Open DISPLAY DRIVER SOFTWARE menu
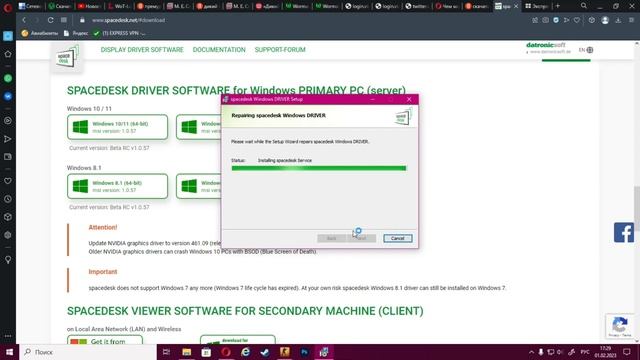The image size is (640, 360). click(x=142, y=50)
